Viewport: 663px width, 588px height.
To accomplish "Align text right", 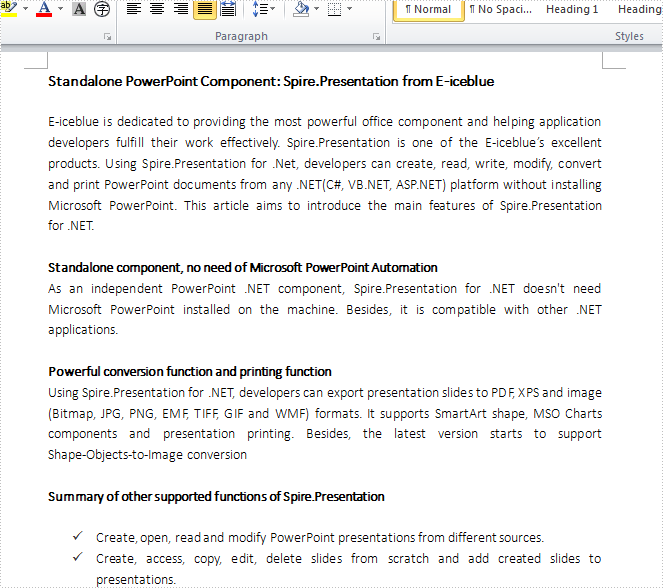I will [181, 9].
